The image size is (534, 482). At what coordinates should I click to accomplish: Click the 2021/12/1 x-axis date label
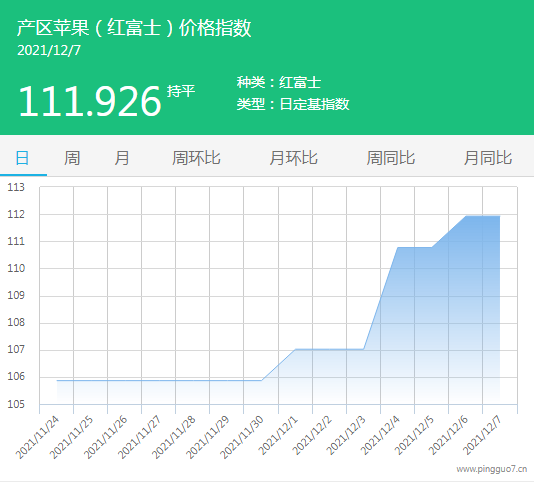tap(278, 435)
